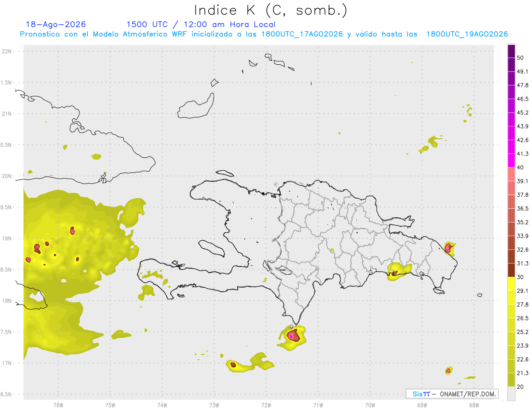Click the colorbar value "33.9"
Image resolution: width=532 pixels, height=411 pixels.
523,236
